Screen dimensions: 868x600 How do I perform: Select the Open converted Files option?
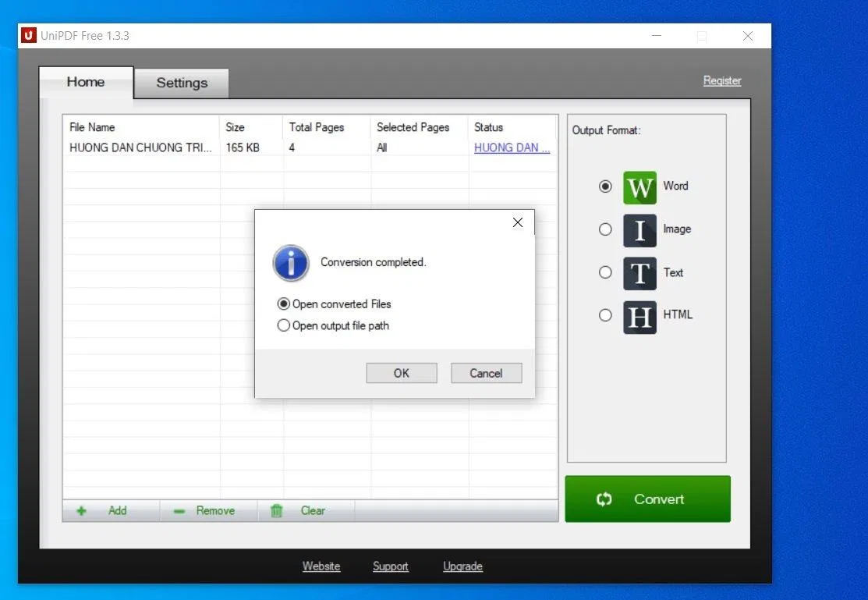click(284, 304)
